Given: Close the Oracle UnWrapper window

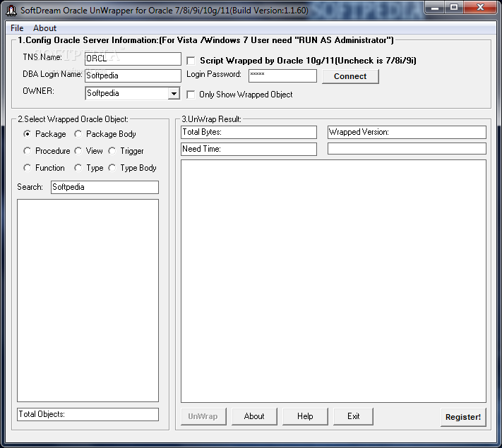Looking at the screenshot, I should tap(480, 8).
